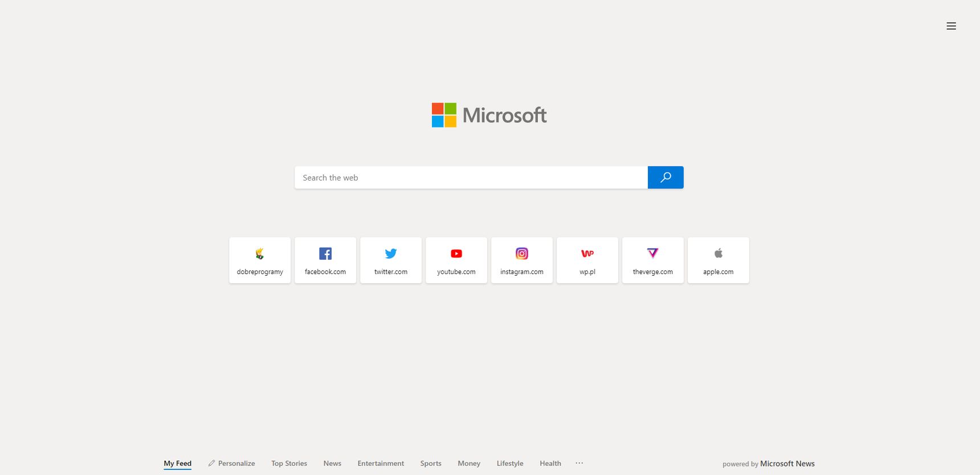Open the apple.com quick link
Screen dimensions: 980x475
pos(718,260)
